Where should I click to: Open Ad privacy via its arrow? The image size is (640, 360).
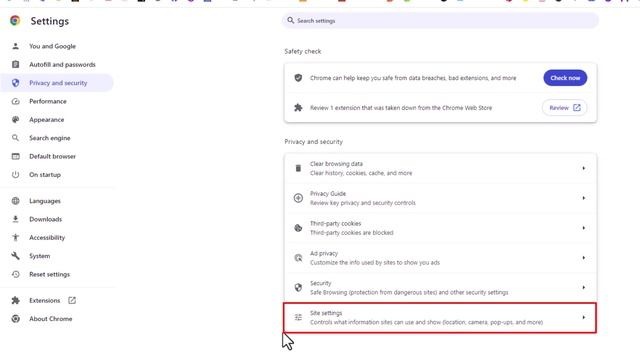pos(584,258)
